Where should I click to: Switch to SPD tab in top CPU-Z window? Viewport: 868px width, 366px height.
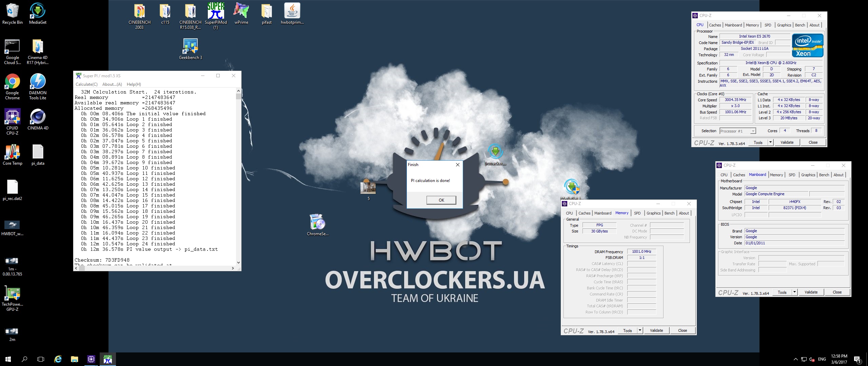pyautogui.click(x=768, y=25)
